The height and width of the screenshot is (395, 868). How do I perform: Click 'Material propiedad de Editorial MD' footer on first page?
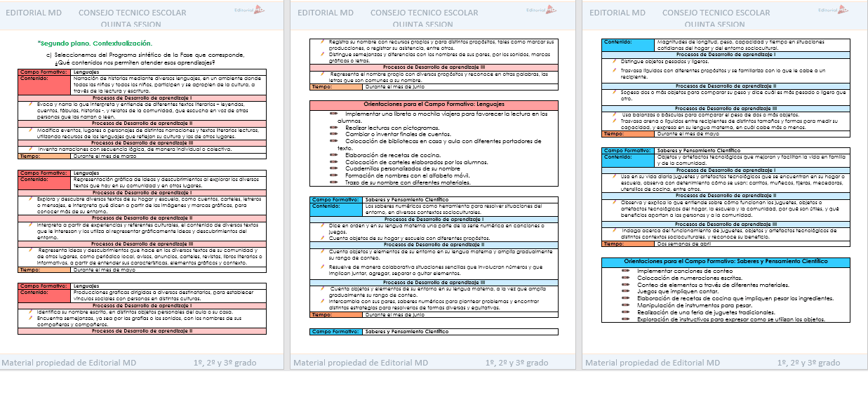pos(69,363)
